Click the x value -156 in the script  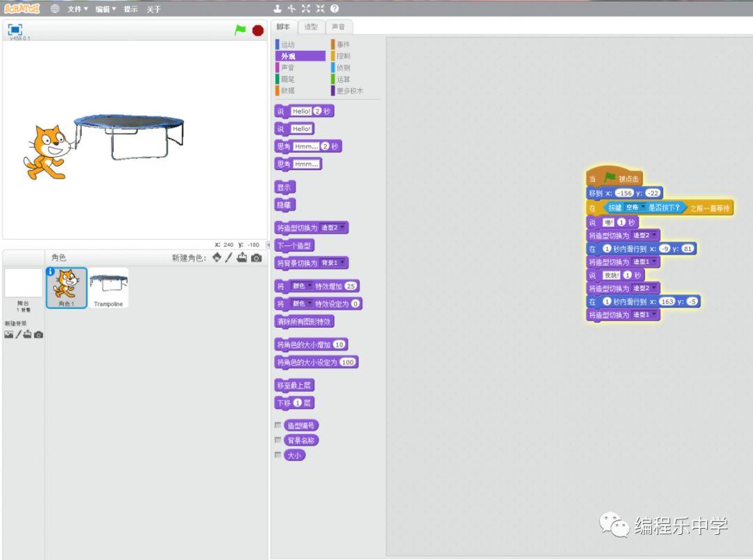click(x=624, y=193)
